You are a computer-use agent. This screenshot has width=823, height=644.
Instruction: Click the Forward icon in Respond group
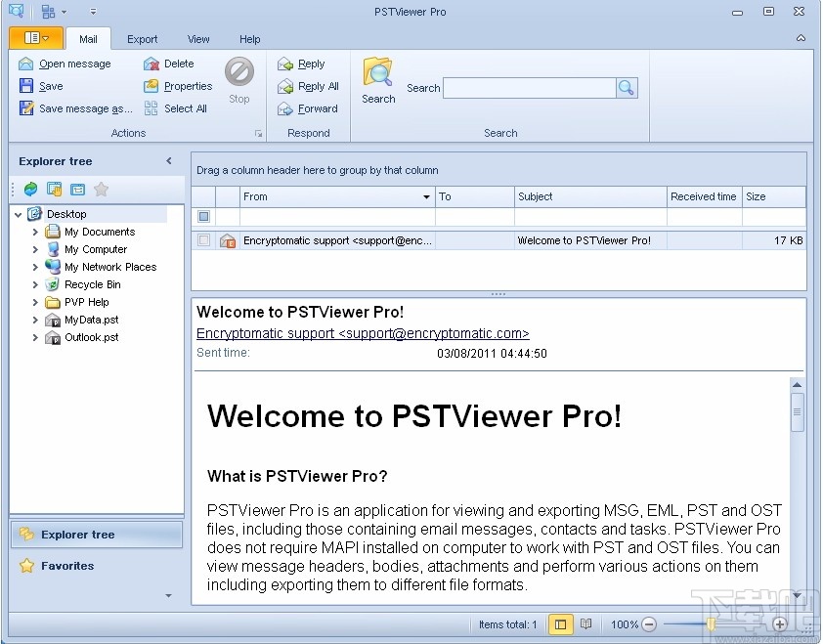[x=286, y=108]
